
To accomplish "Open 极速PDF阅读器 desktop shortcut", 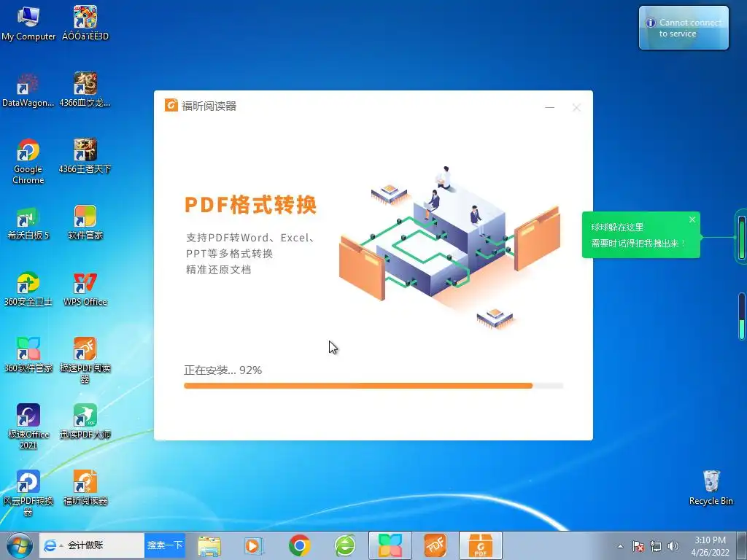I will [85, 360].
